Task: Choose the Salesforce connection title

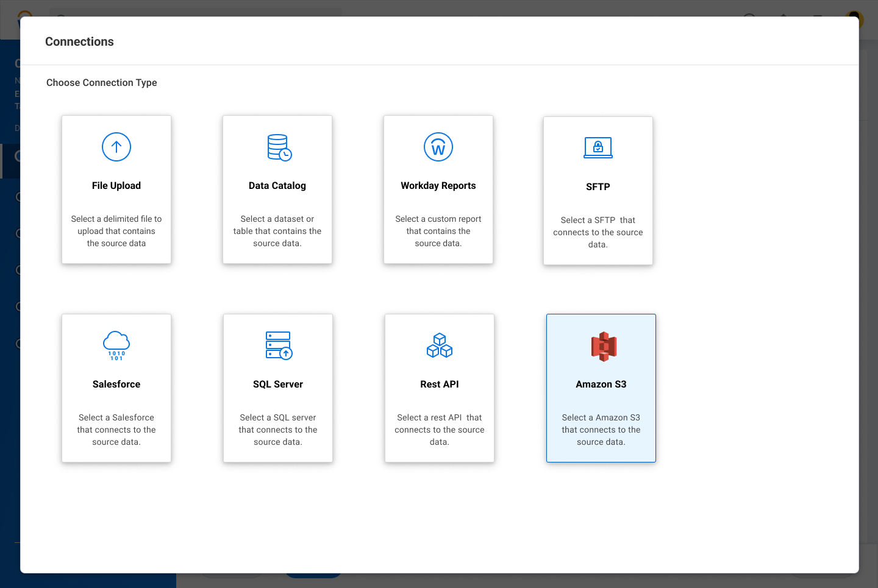Action: point(116,384)
